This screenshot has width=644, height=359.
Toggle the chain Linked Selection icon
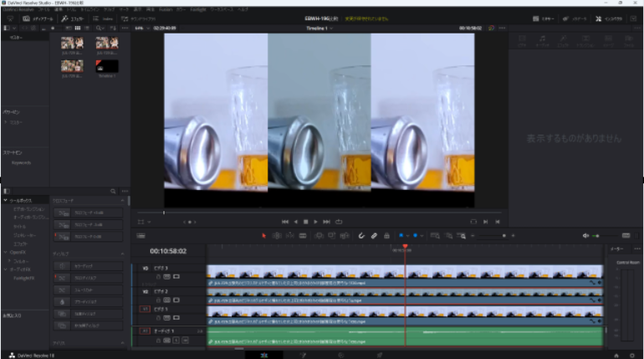374,236
